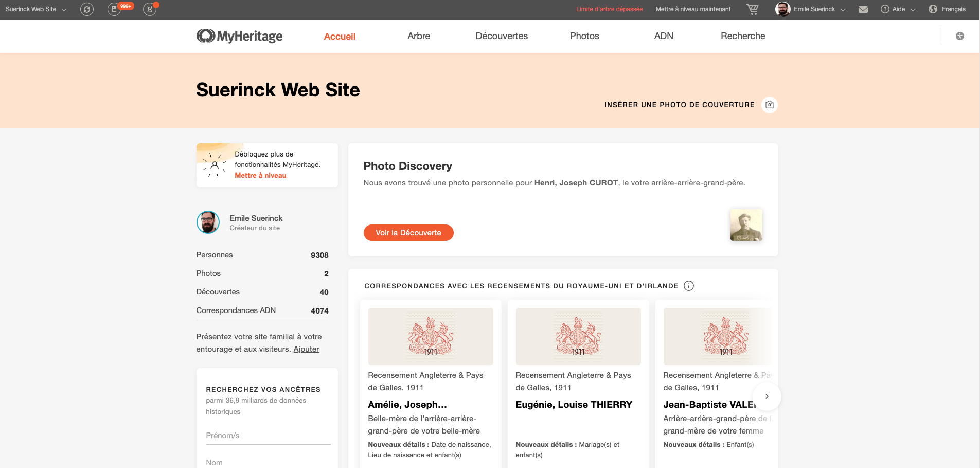Click the orange Mettre à niveau link
Viewport: 980px width, 468px height.
point(260,176)
